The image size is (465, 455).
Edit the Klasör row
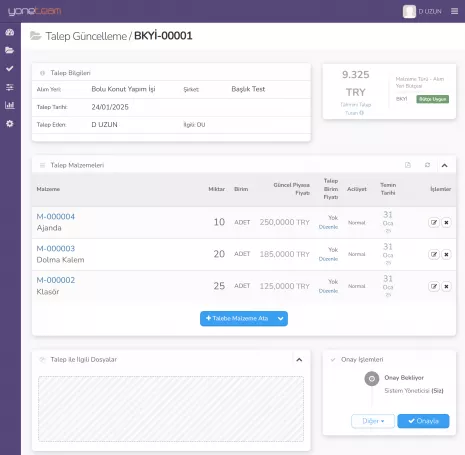434,286
